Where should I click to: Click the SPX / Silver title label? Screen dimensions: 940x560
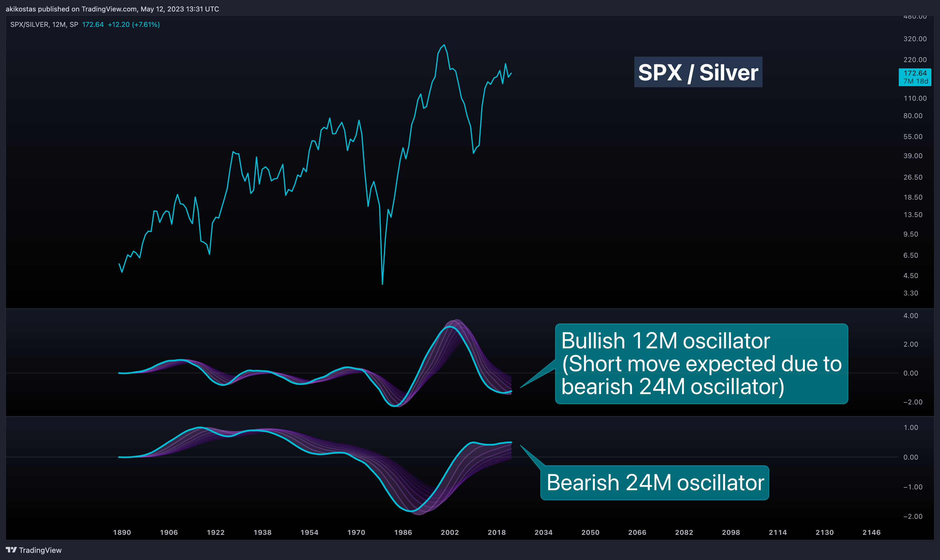pyautogui.click(x=698, y=72)
